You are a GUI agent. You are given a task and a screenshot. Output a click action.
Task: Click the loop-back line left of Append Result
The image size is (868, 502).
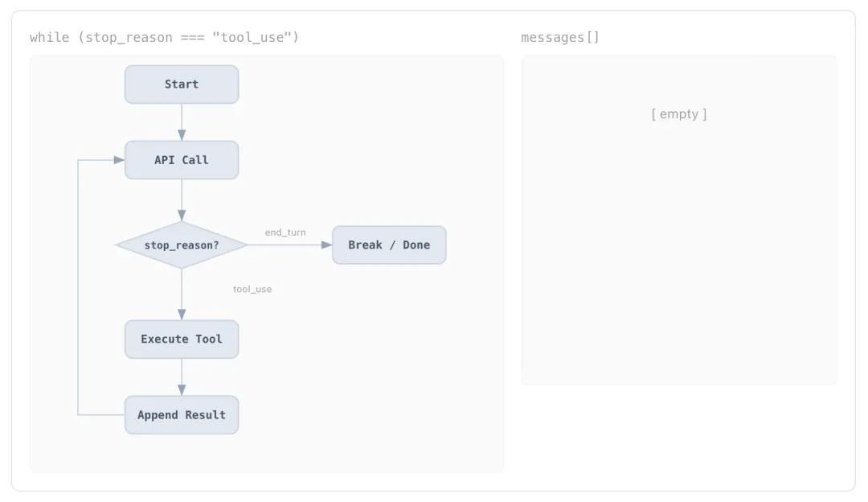point(101,415)
